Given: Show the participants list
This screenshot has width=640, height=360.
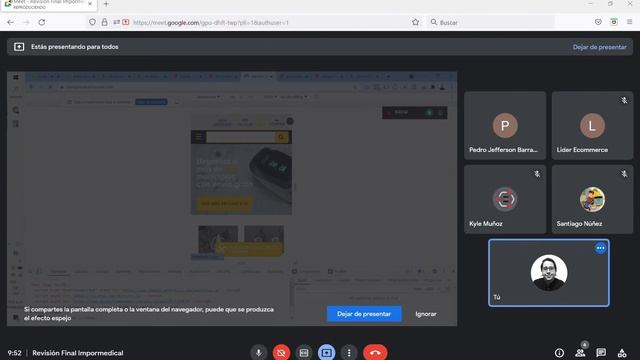Looking at the screenshot, I should [x=580, y=353].
